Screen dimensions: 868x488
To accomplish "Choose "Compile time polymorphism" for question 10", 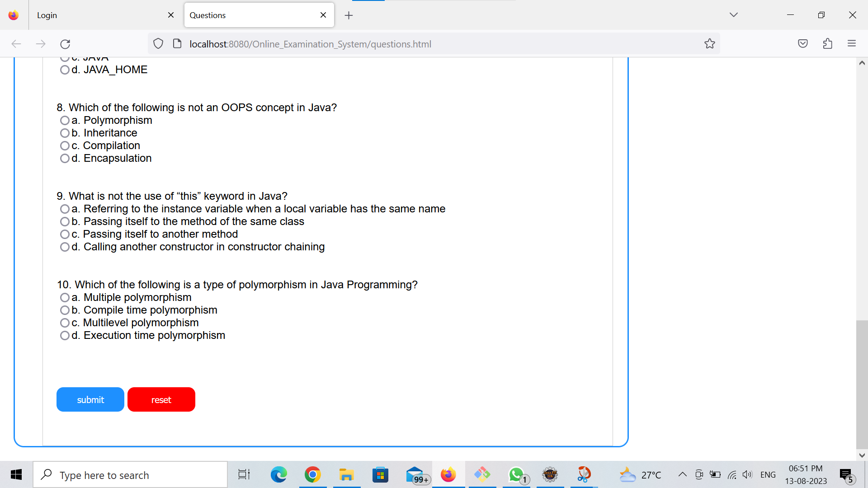I will pyautogui.click(x=65, y=310).
